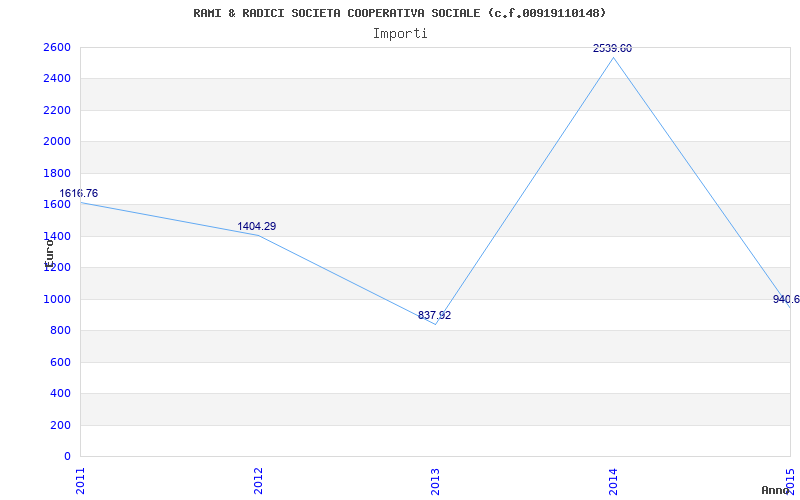800x500 pixels.
Task: Click the 1600 y-axis label
Action: tap(57, 205)
